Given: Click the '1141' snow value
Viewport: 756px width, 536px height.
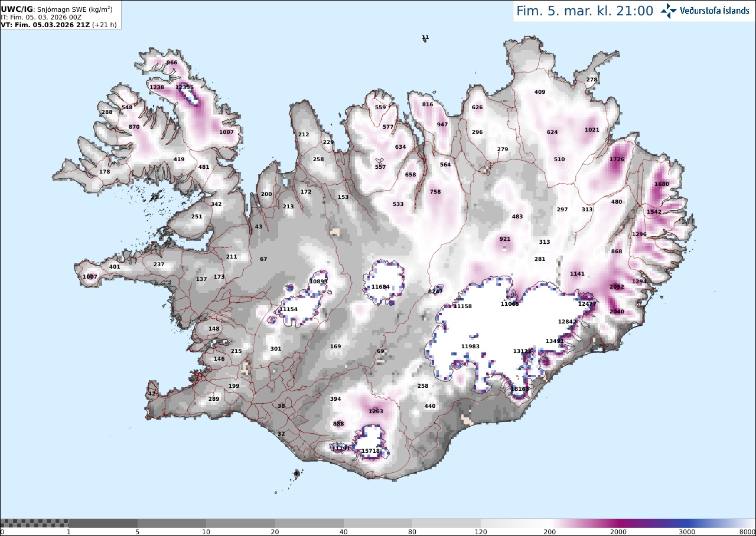Looking at the screenshot, I should pos(577,274).
